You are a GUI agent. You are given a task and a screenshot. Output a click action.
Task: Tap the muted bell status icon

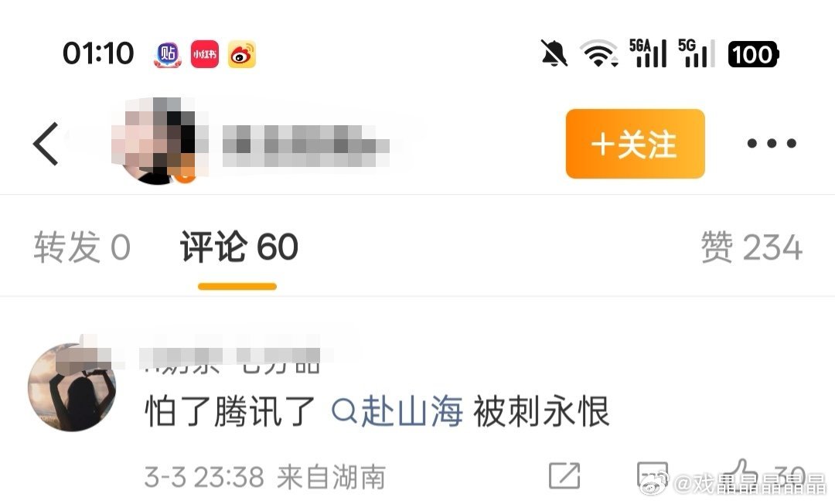pos(554,53)
